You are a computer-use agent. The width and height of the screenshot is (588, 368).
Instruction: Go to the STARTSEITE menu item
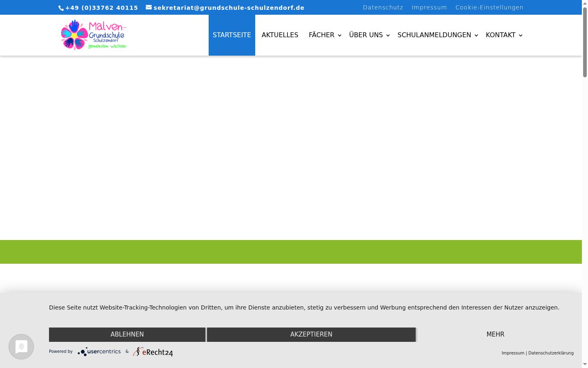coord(232,35)
